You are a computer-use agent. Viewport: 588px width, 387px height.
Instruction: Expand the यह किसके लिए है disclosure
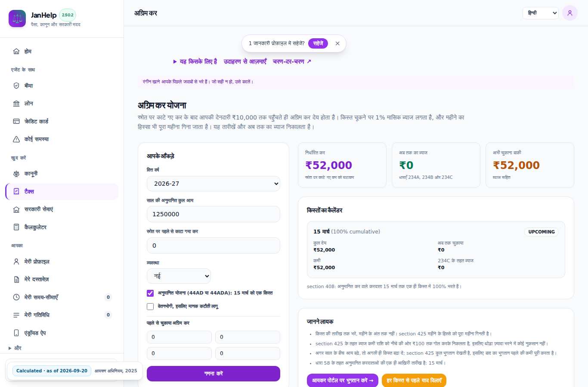tap(195, 61)
